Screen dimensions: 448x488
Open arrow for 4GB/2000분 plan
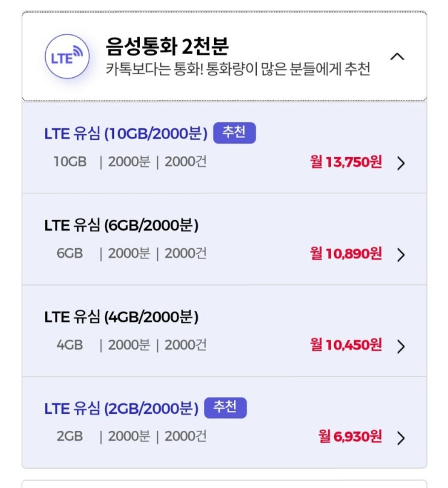[401, 346]
